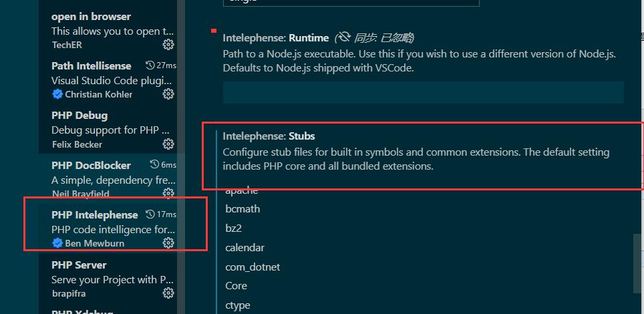Click PHP Intelephense 17ms activation time indicator

[162, 214]
